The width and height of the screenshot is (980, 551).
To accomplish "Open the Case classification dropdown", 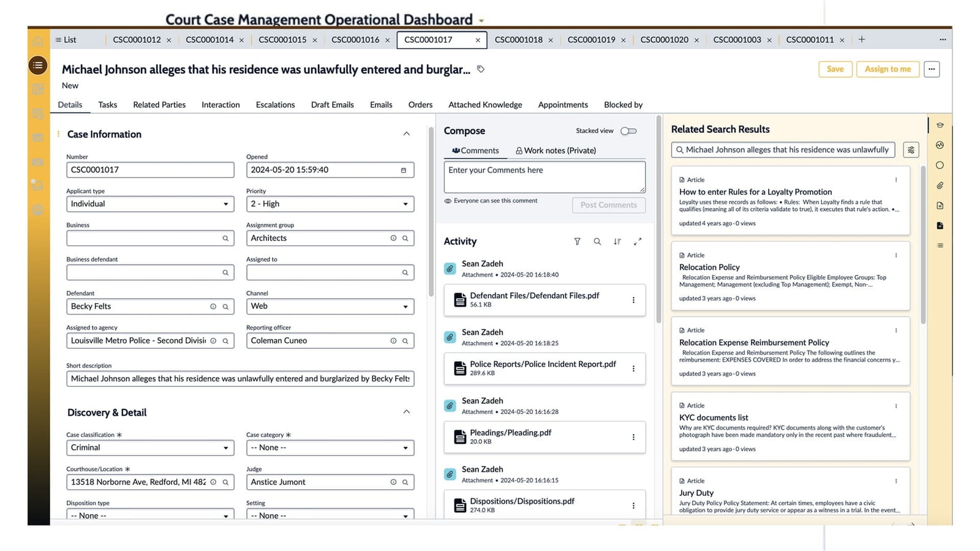I will click(x=150, y=448).
